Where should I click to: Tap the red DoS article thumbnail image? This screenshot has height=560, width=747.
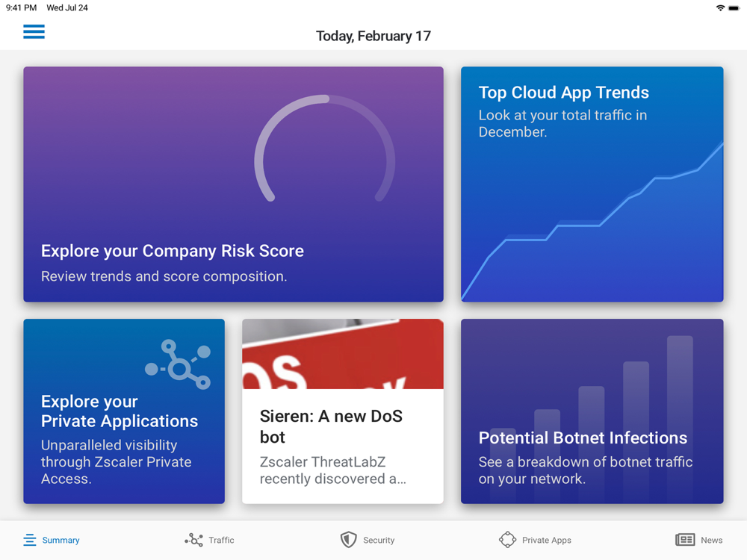click(x=343, y=354)
